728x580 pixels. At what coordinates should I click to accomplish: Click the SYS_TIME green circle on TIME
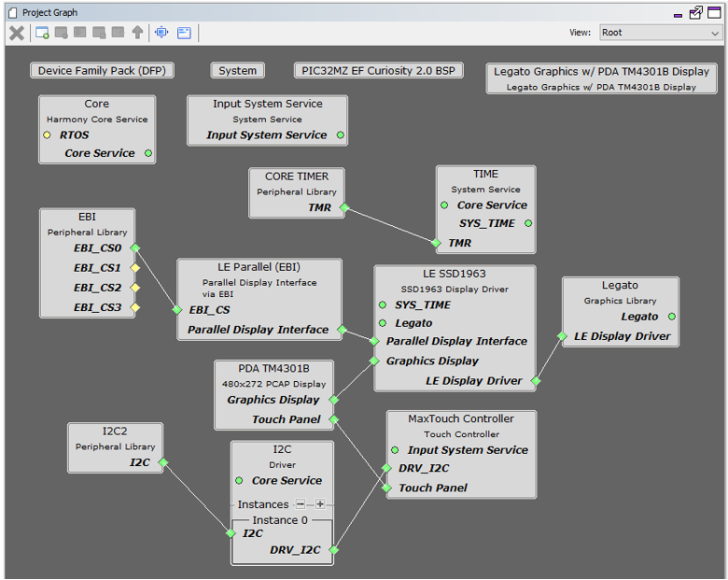click(528, 223)
